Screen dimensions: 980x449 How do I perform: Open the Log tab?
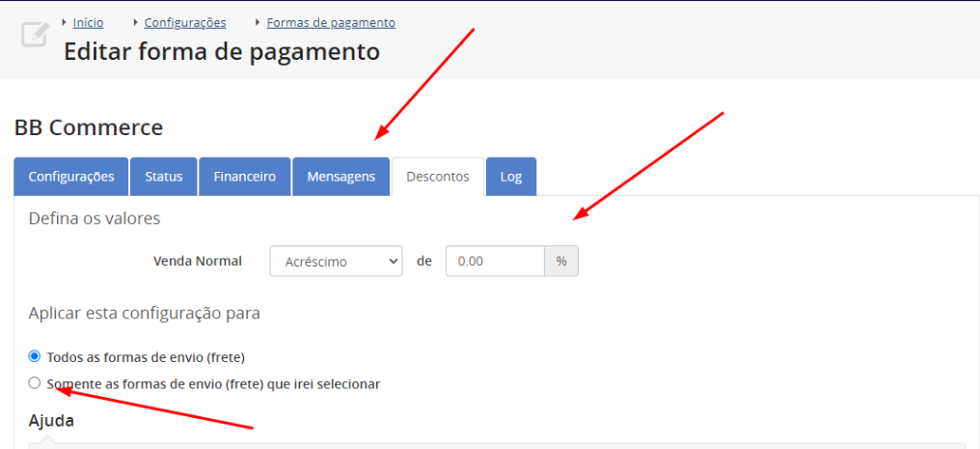click(510, 177)
